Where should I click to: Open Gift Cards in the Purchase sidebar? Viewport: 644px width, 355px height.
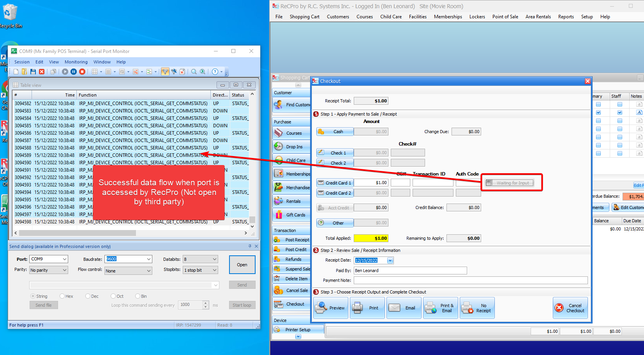point(292,215)
